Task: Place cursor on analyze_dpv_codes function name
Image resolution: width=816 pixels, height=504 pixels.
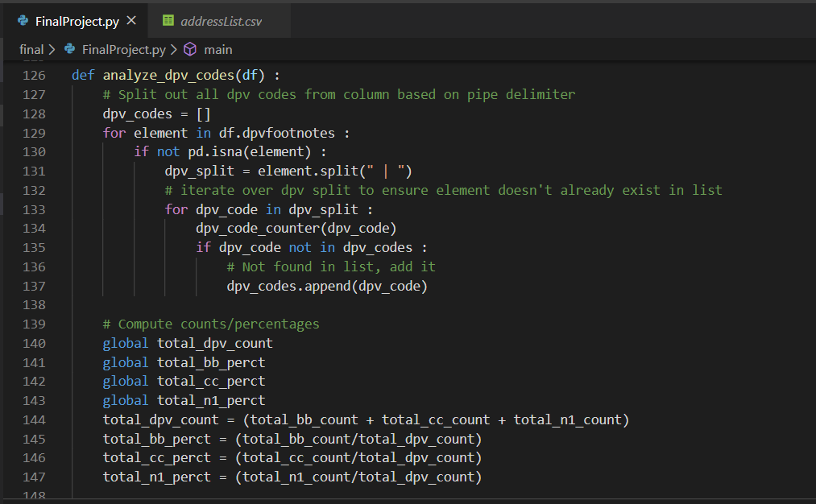Action: pyautogui.click(x=168, y=75)
